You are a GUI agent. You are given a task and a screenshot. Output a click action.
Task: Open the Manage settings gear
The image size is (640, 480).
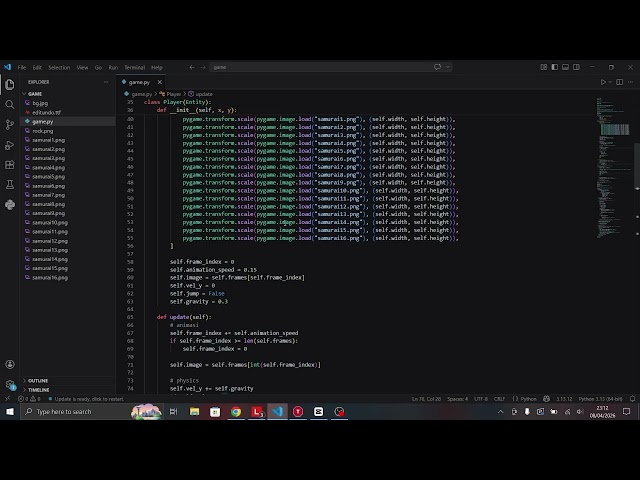click(10, 384)
